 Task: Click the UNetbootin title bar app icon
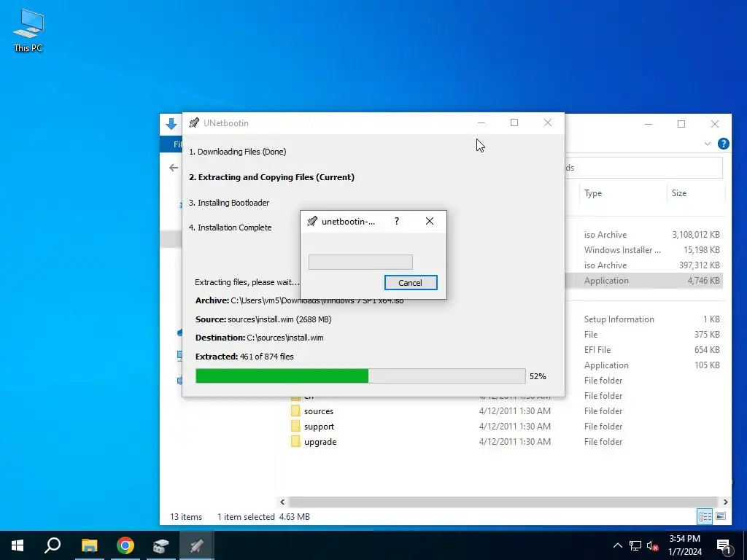tap(194, 122)
